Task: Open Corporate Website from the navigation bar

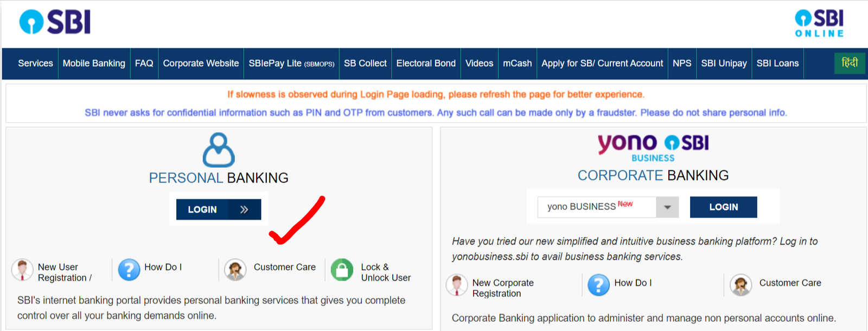Action: click(x=201, y=63)
